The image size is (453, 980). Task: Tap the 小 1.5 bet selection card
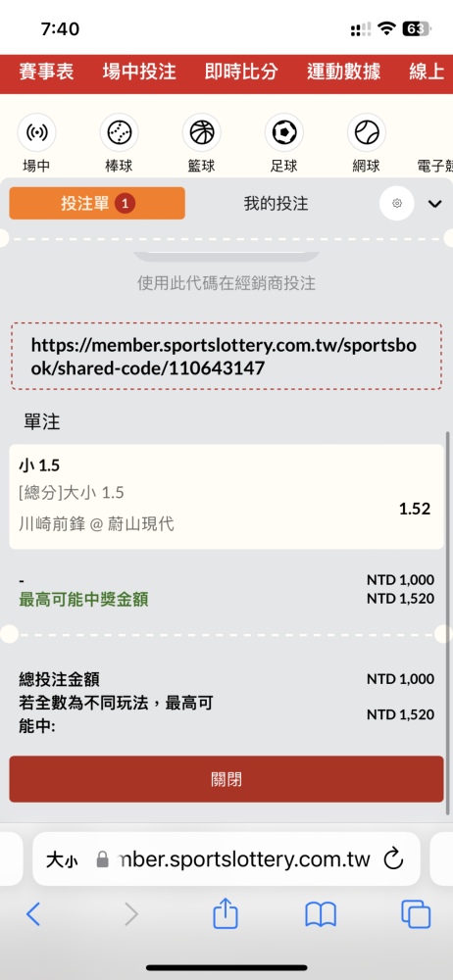click(x=226, y=497)
